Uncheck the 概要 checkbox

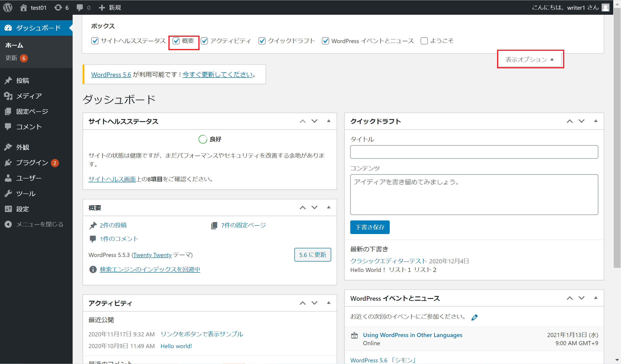pyautogui.click(x=176, y=41)
